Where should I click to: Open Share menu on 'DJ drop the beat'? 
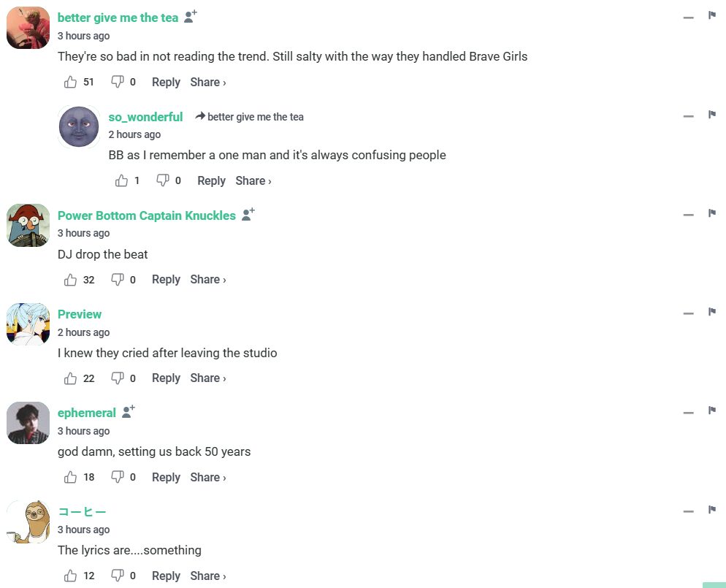(x=207, y=280)
